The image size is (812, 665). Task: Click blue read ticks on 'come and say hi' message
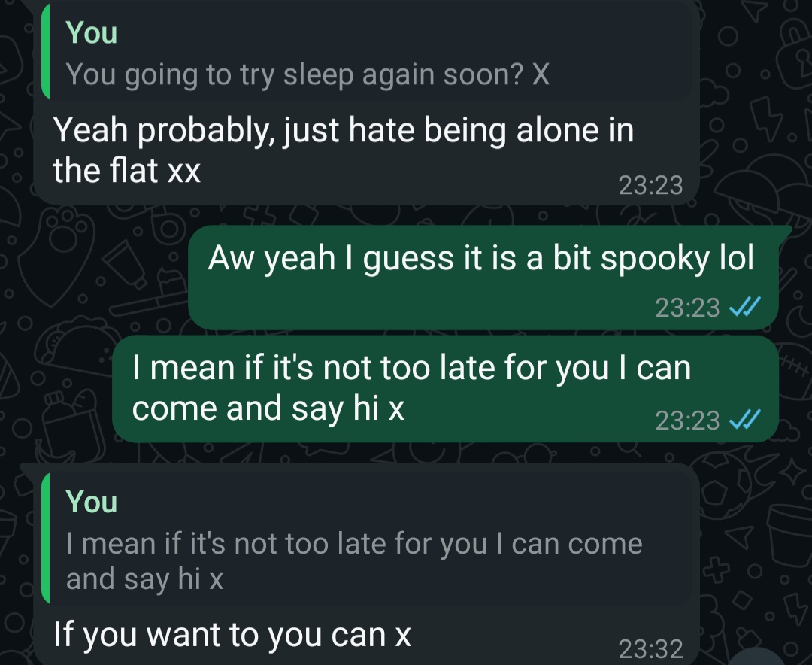click(744, 419)
